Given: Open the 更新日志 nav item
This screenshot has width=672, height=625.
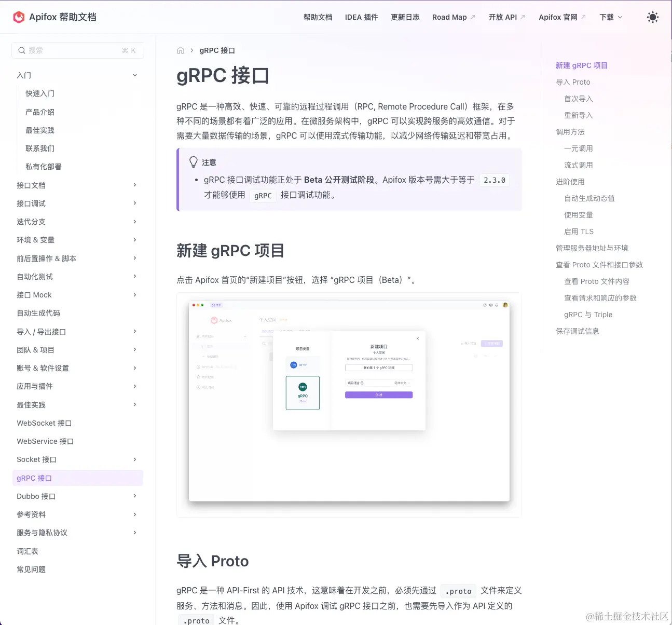Looking at the screenshot, I should click(x=405, y=17).
